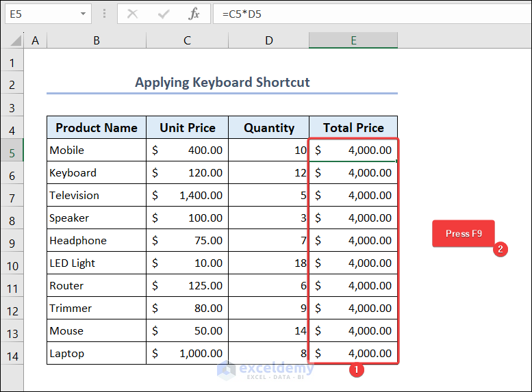The width and height of the screenshot is (532, 392).
Task: Click the Quantity header cell
Action: point(269,128)
